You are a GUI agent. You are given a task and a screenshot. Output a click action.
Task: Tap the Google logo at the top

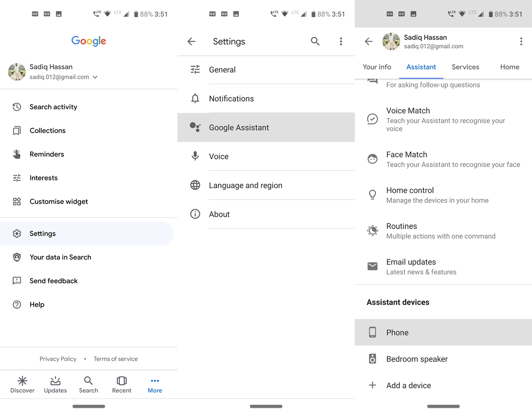pos(89,41)
